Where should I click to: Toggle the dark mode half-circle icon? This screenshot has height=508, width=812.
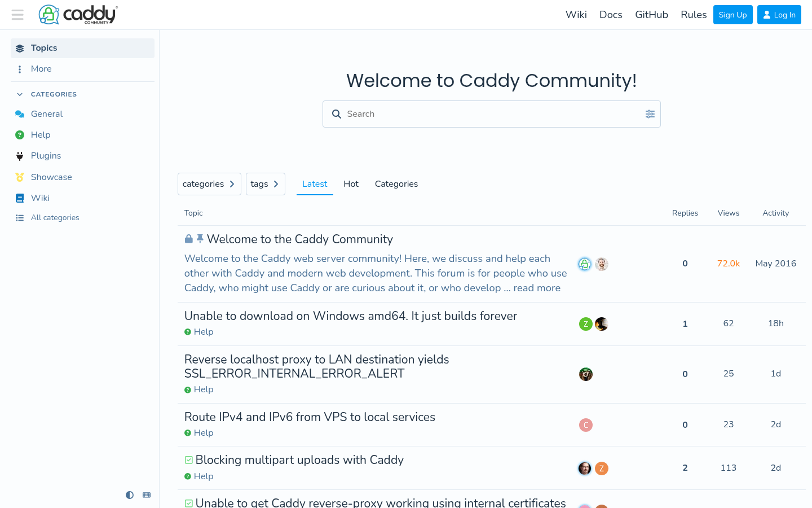[x=130, y=495]
